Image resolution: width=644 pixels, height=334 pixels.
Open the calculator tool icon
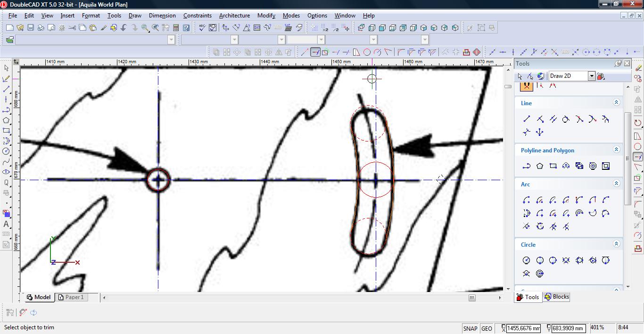(176, 28)
